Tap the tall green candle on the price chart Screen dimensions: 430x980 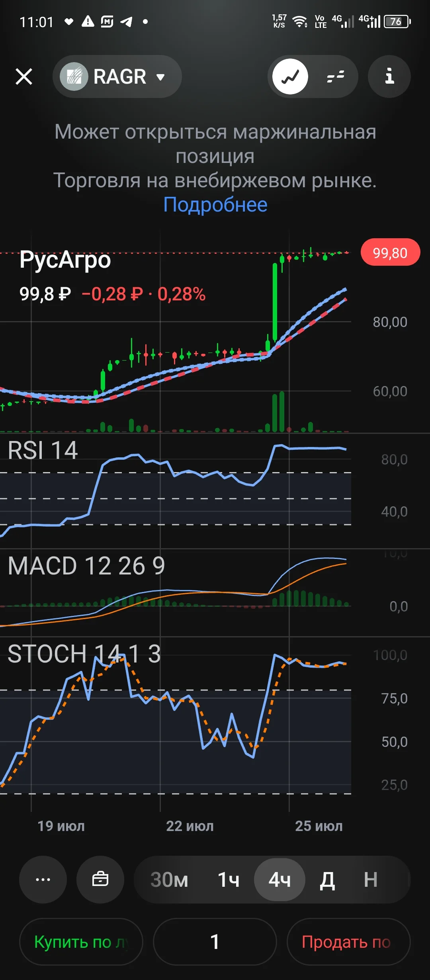[x=275, y=302]
